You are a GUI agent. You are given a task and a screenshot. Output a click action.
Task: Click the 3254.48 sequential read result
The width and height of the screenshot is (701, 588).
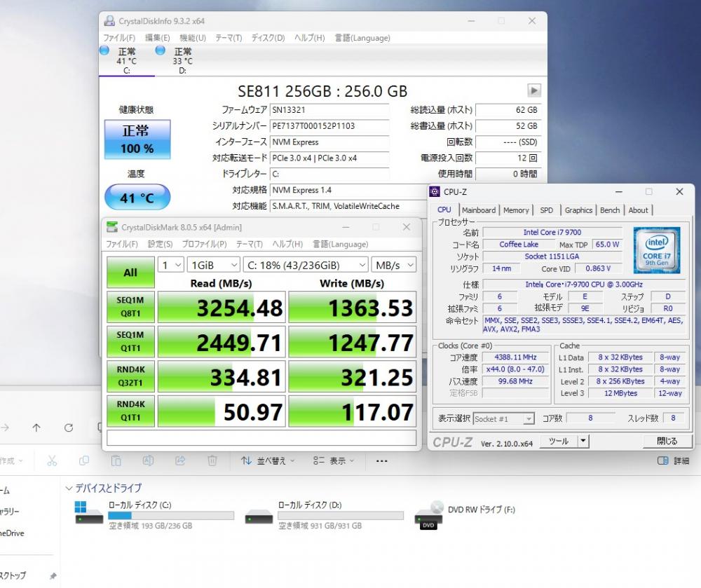[x=222, y=307]
